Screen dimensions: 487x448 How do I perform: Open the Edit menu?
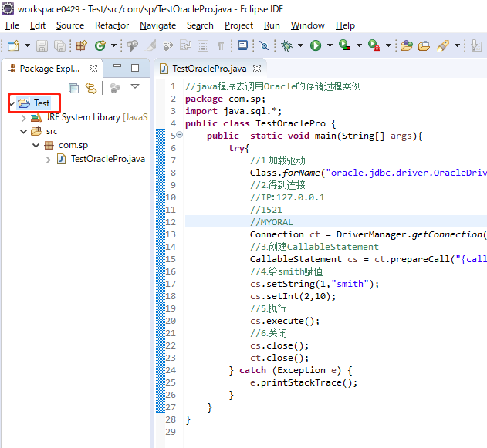coord(38,25)
